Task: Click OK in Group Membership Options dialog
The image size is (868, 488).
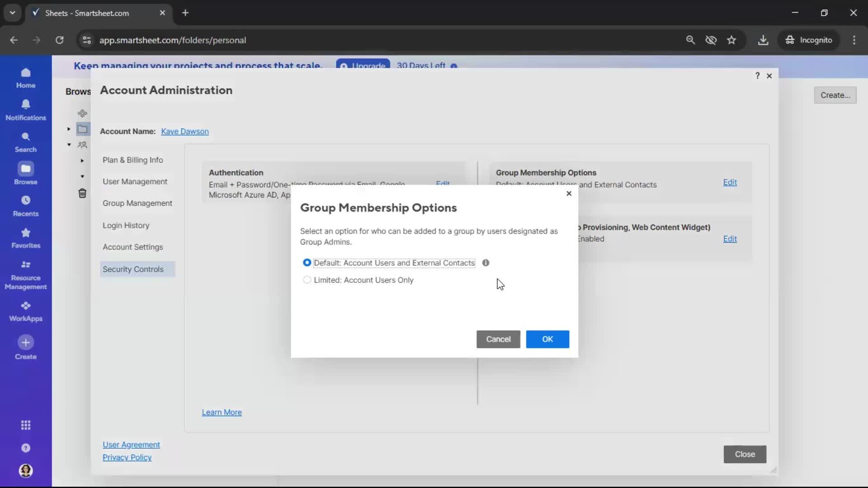Action: pos(547,339)
